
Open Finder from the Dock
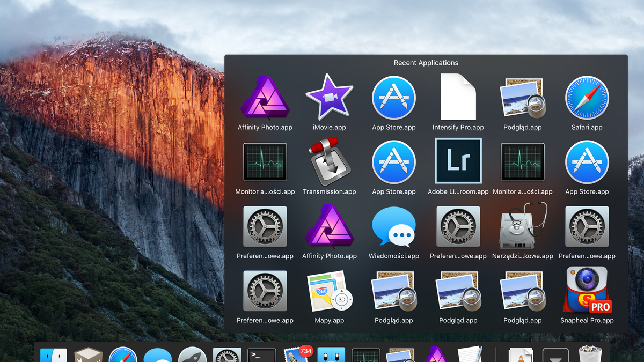(54, 355)
